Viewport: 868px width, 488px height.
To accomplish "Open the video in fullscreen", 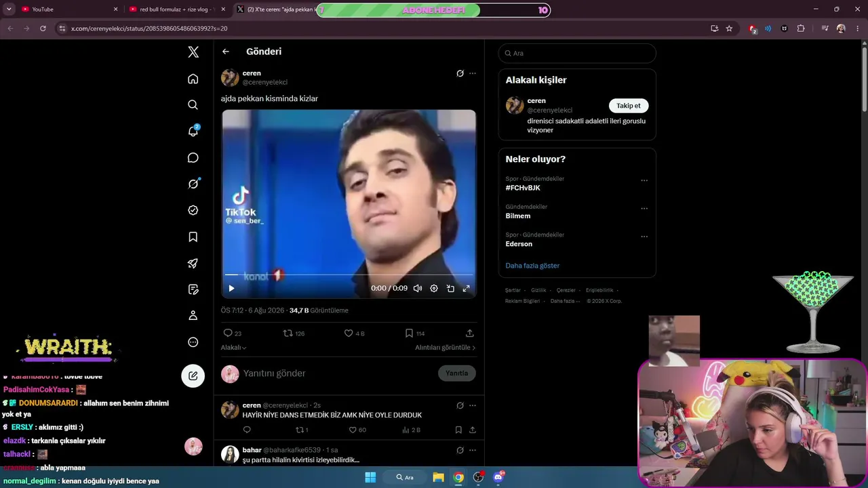I will click(467, 288).
